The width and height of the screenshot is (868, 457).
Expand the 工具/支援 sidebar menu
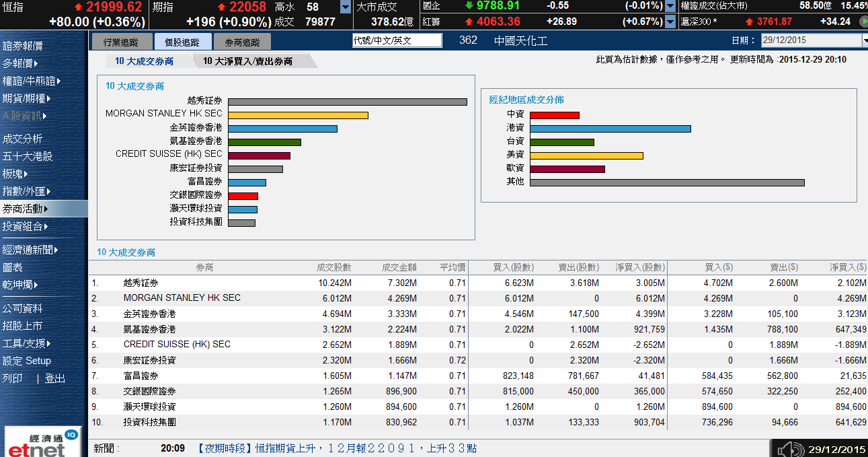pyautogui.click(x=27, y=343)
